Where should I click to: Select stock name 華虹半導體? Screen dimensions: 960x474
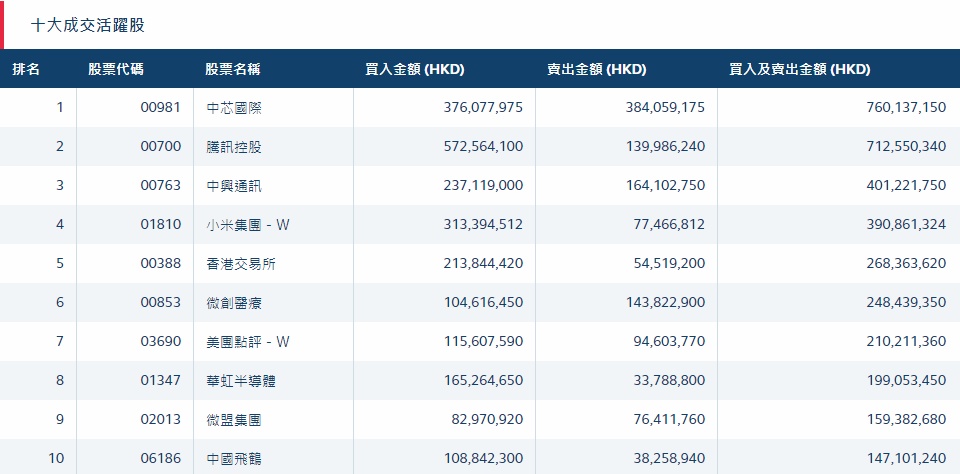click(x=241, y=381)
